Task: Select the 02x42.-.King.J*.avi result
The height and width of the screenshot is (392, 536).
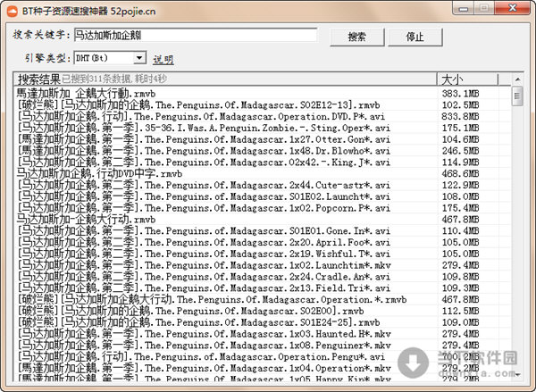Action: (204, 162)
